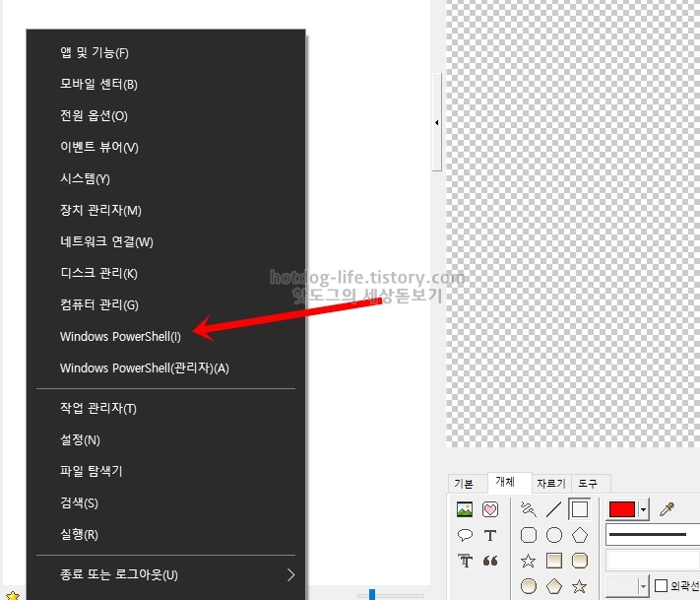Screen dimensions: 700x600
Task: Open 모바일 센터(B) menu entry
Action: pyautogui.click(x=166, y=84)
